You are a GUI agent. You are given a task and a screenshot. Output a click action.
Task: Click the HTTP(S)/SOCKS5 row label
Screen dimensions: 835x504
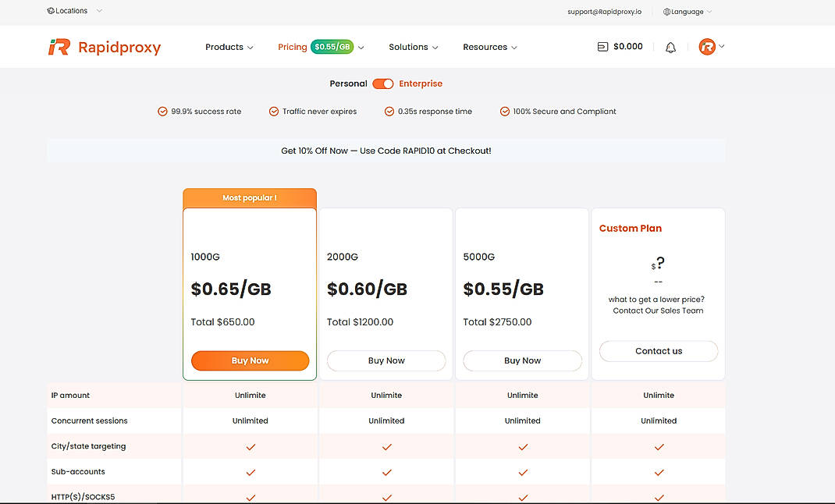pyautogui.click(x=83, y=497)
